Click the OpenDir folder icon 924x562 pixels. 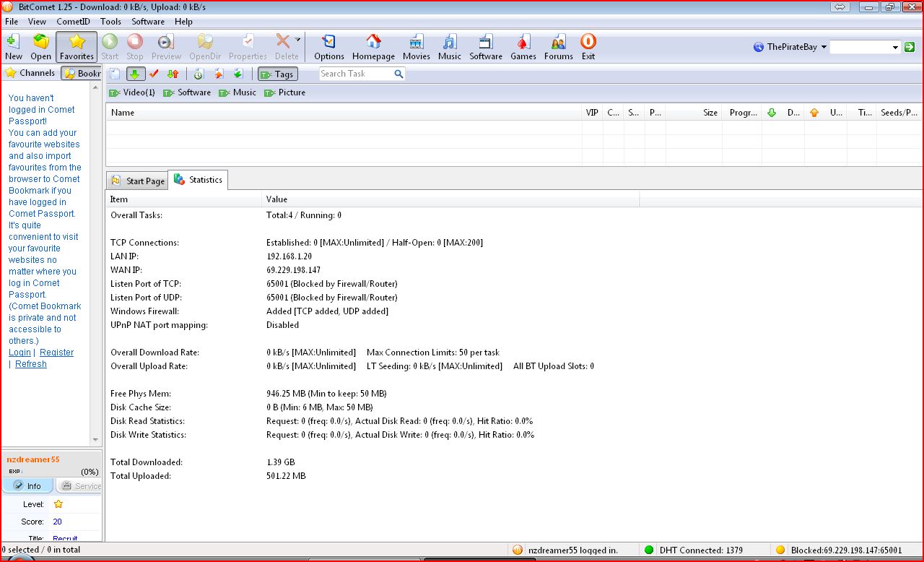[205, 46]
